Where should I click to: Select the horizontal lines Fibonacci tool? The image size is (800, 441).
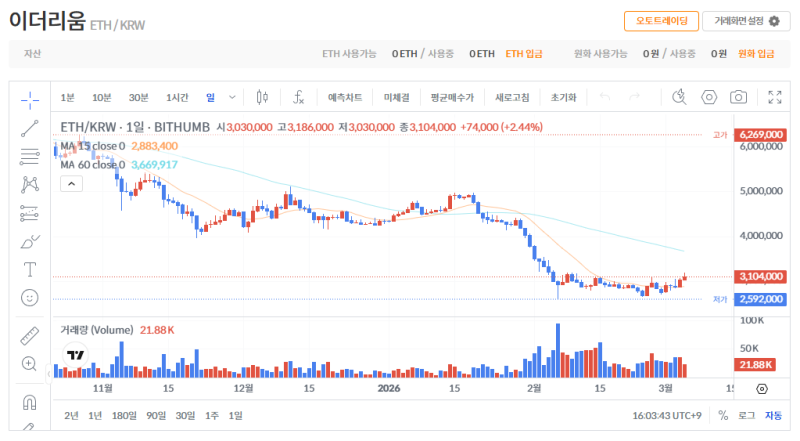[x=30, y=157]
